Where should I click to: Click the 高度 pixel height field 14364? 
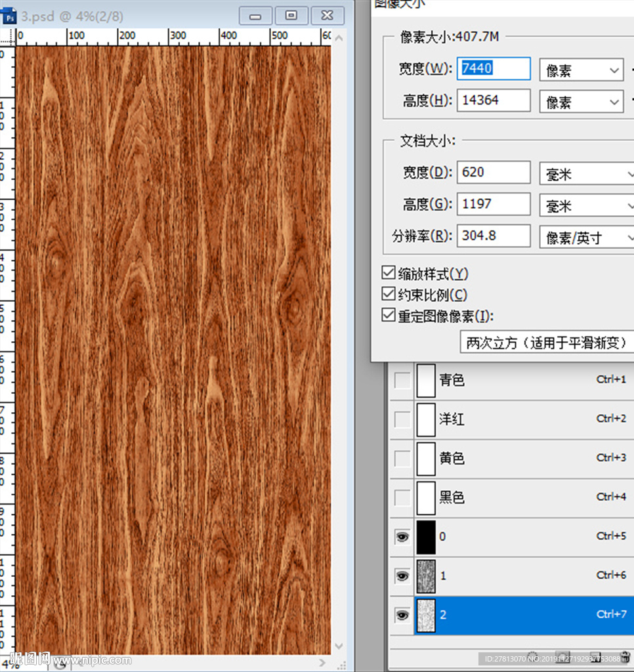(493, 100)
